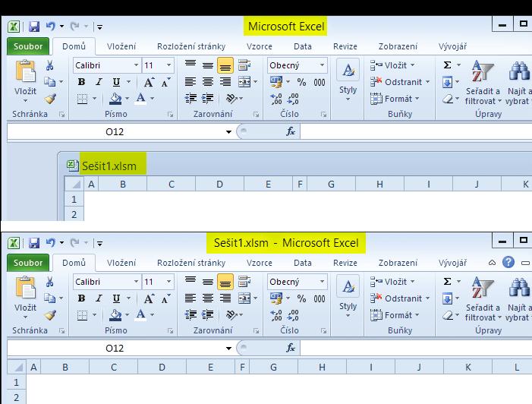Minimize ribbon caret icon in bottom window
532x404 pixels.
coord(492,263)
